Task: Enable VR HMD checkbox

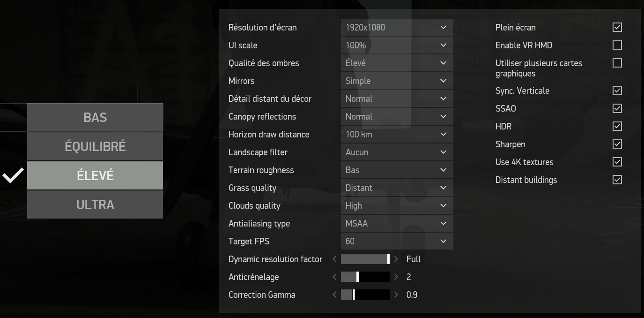Action: pos(617,45)
